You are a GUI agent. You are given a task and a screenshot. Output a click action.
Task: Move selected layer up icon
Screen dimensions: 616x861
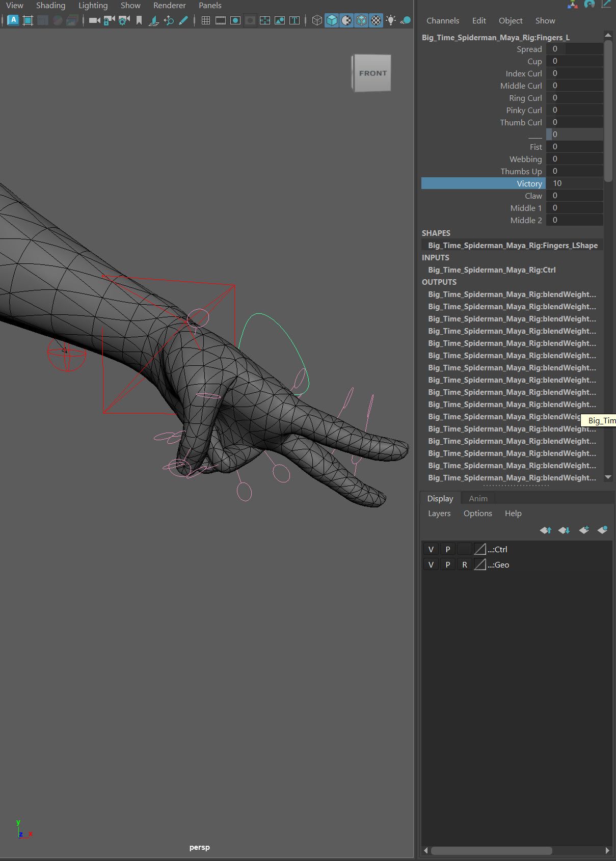point(545,530)
